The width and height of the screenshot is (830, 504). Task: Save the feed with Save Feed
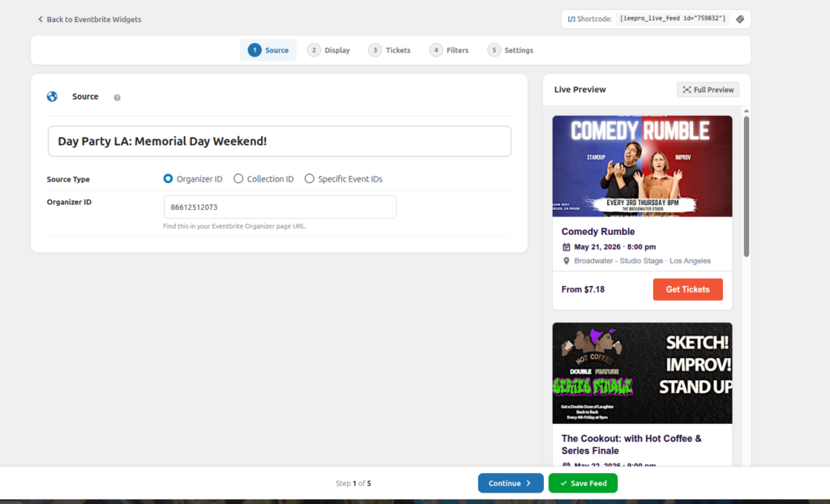click(x=583, y=483)
